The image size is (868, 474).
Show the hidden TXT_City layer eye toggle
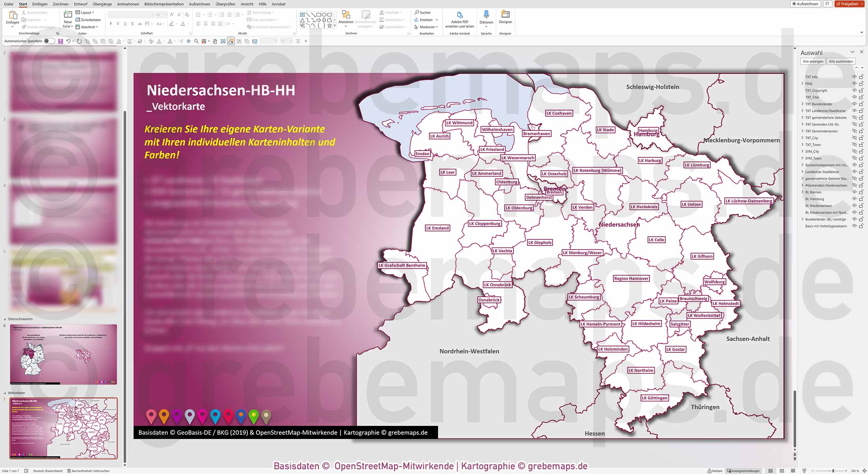(x=855, y=138)
